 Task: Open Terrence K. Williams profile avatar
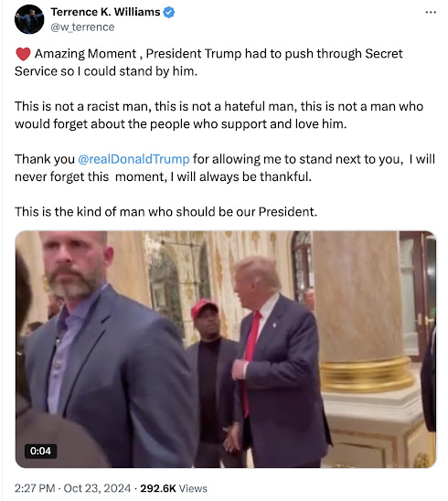coord(29,19)
